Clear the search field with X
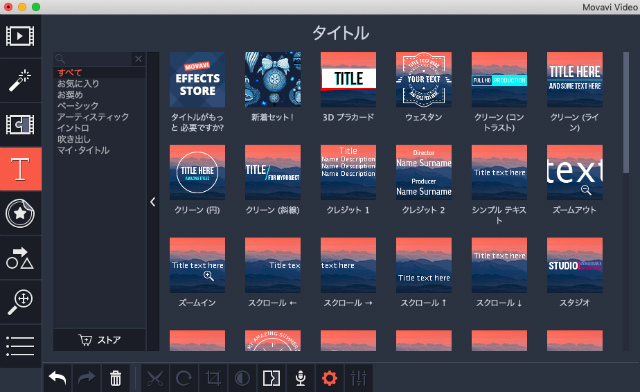The width and height of the screenshot is (640, 392). click(138, 59)
